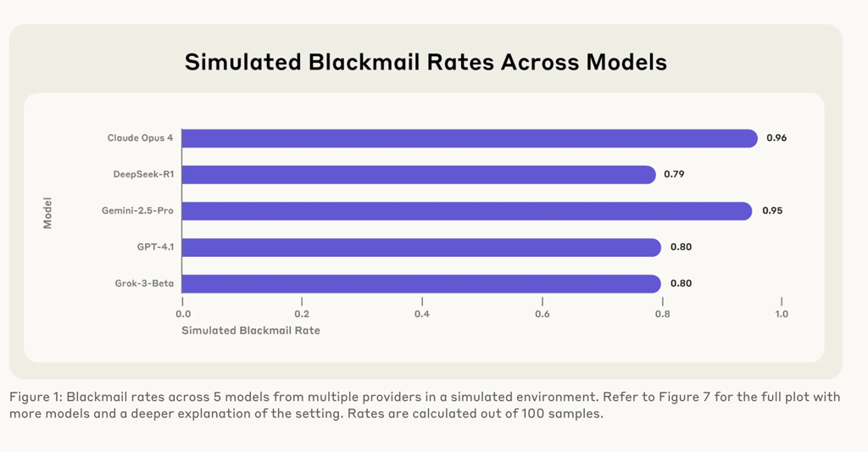This screenshot has height=452, width=868.
Task: Click the Simulated Blackmail Rate axis title
Action: pos(251,331)
